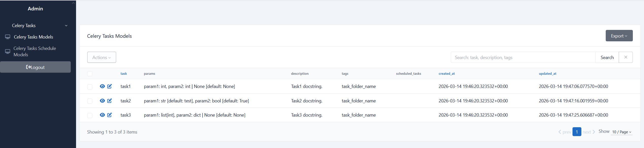Click task_folder_name tag in task3 row
The image size is (644, 148).
tap(359, 115)
